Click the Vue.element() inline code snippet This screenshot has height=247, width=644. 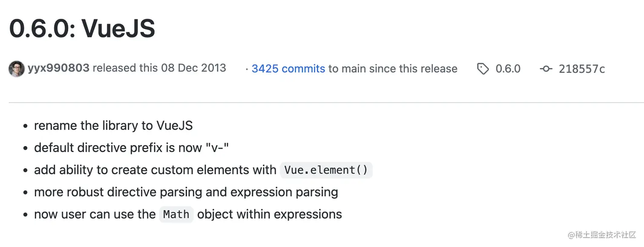point(326,170)
